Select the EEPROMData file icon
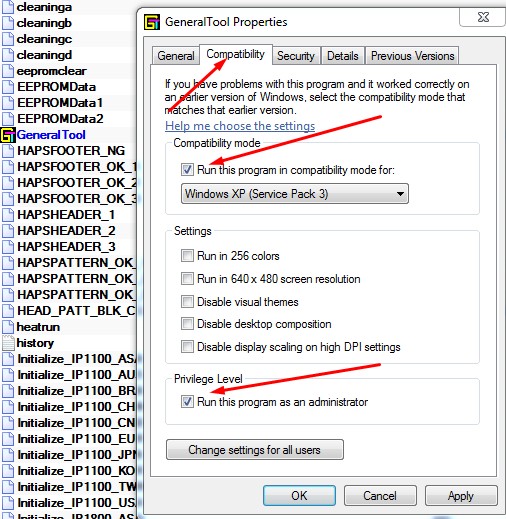 (x=8, y=87)
